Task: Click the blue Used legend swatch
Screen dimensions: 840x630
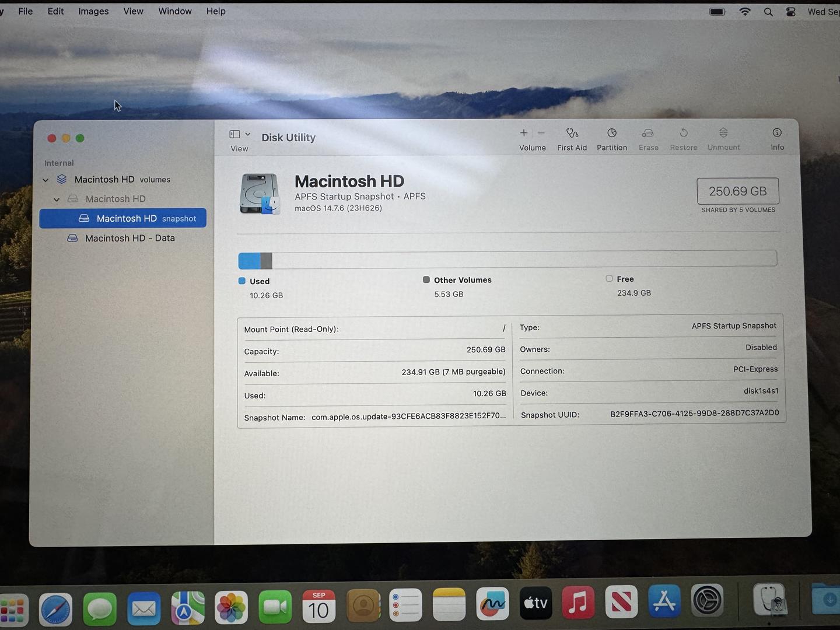Action: [242, 281]
